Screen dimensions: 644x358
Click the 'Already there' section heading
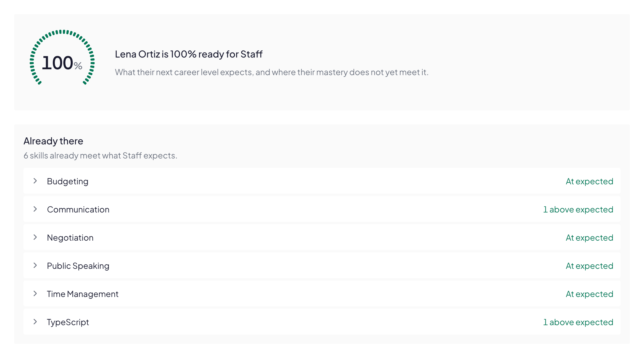point(53,141)
